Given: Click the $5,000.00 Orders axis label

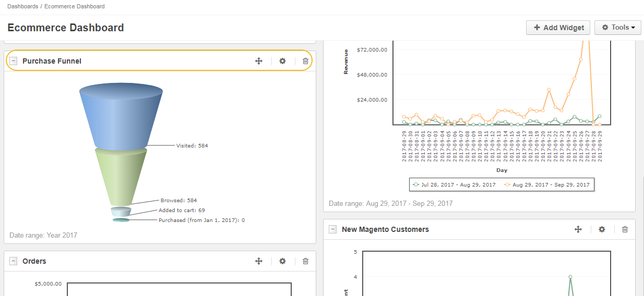Looking at the screenshot, I should coord(48,284).
